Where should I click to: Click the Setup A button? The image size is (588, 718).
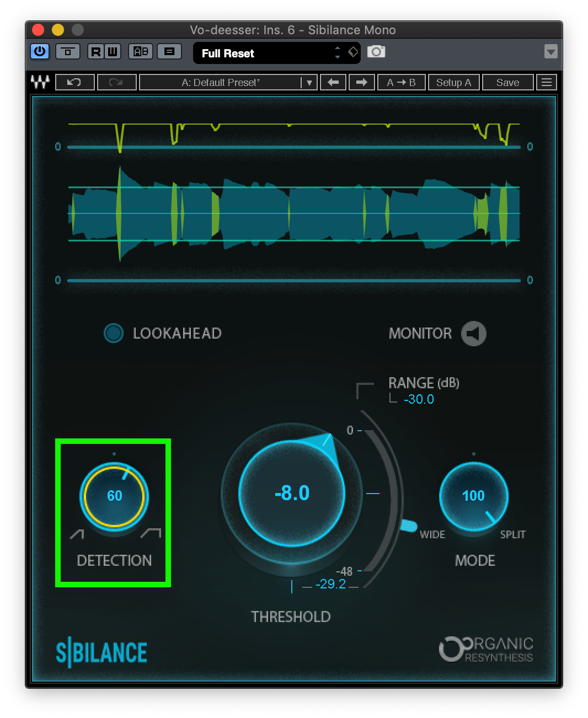(x=453, y=82)
